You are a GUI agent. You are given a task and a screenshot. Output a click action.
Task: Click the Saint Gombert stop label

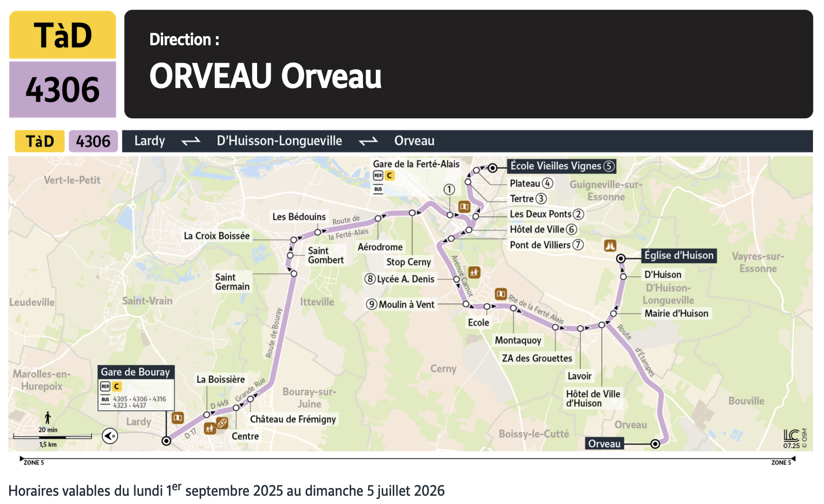coord(325,255)
